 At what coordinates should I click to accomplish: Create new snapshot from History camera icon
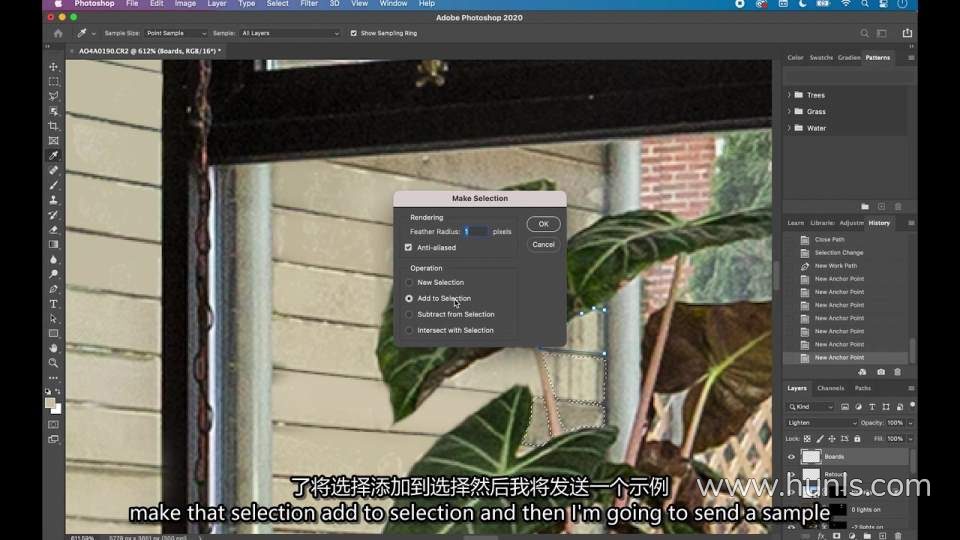(x=881, y=372)
